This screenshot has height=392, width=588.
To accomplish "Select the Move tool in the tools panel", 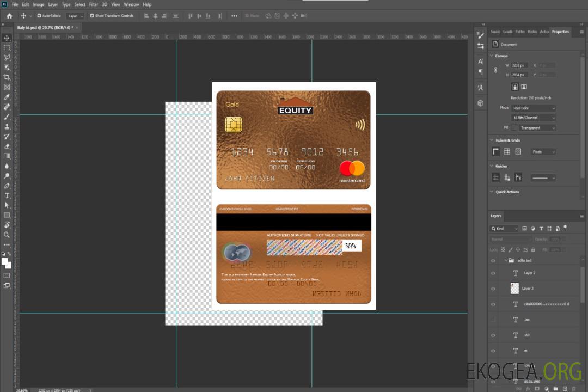I will (7, 38).
